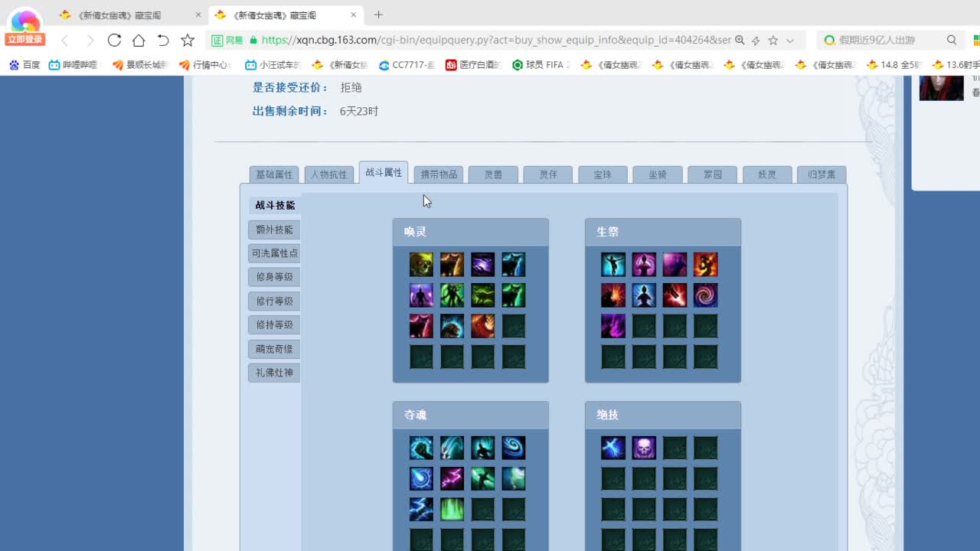Select the purple flame skill in 生祭

click(613, 326)
